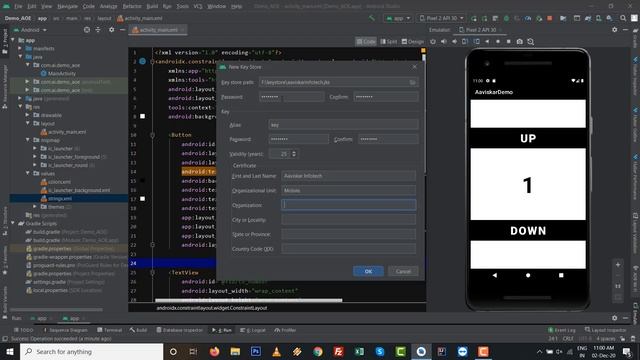Click emulator toolbar Home circle icon

point(498,42)
